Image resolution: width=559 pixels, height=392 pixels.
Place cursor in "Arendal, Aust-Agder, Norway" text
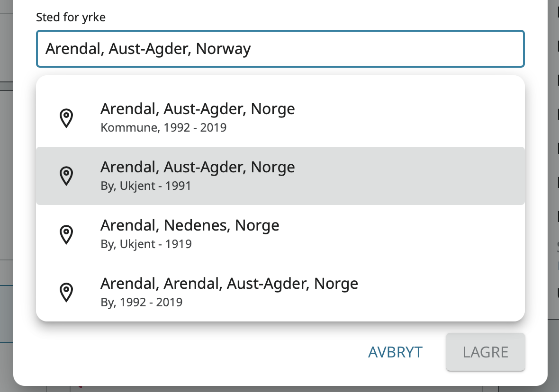(148, 49)
